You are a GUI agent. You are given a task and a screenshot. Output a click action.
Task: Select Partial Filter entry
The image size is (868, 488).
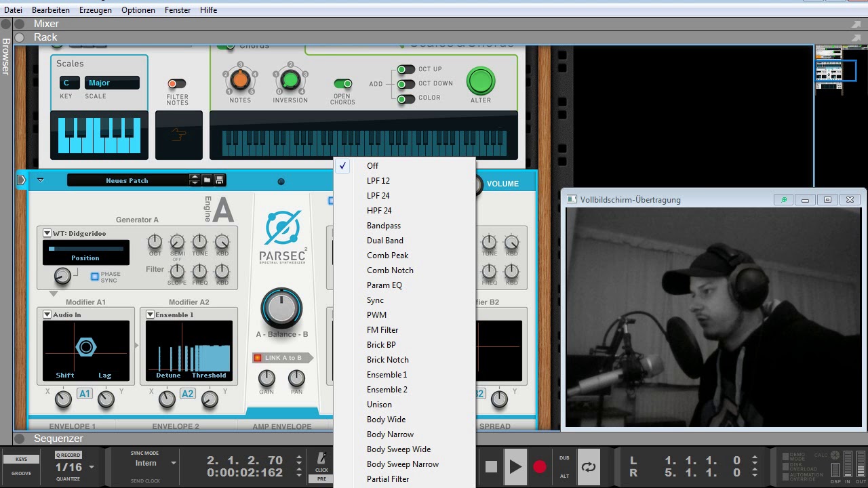404,479
